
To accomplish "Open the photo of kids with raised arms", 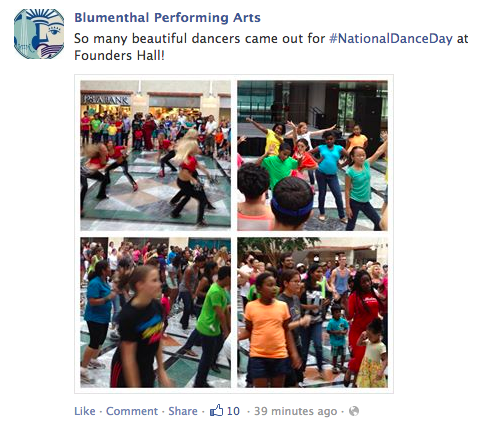I will pyautogui.click(x=312, y=155).
